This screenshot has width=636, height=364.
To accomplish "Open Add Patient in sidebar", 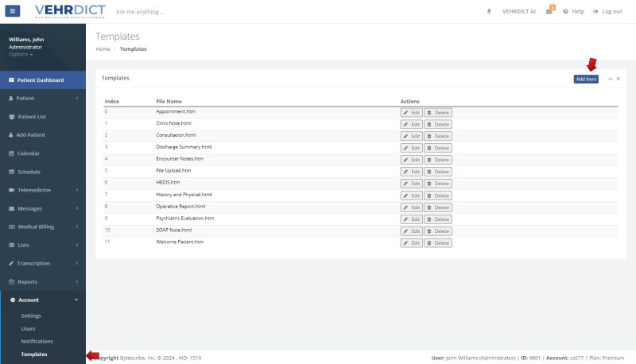I will [31, 134].
